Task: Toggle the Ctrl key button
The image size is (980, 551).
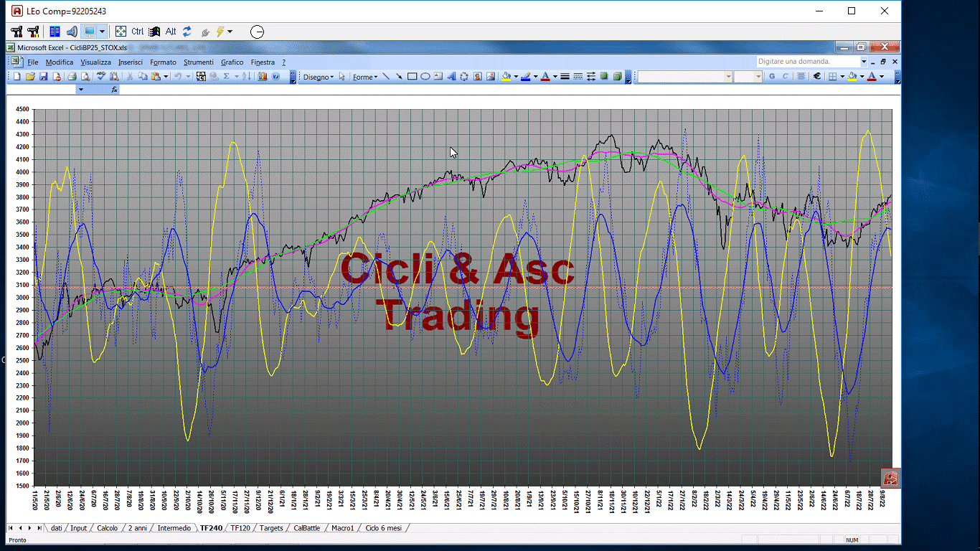Action: pos(137,32)
